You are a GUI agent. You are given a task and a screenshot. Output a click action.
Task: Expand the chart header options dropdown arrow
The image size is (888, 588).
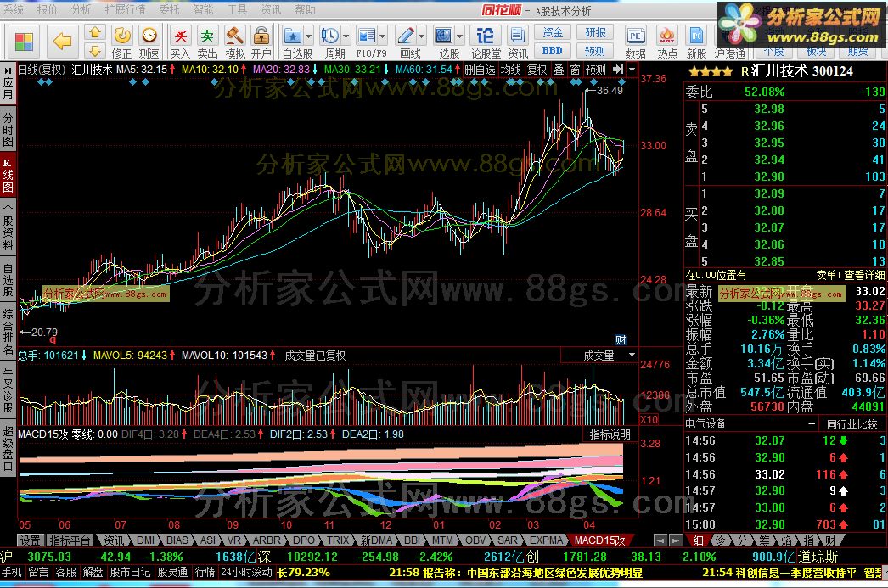(632, 70)
